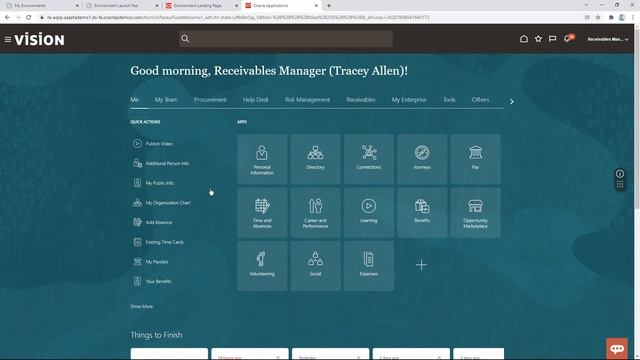Open the browser extensions puzzle icon
Image resolution: width=640 pixels, height=360 pixels.
[x=611, y=18]
